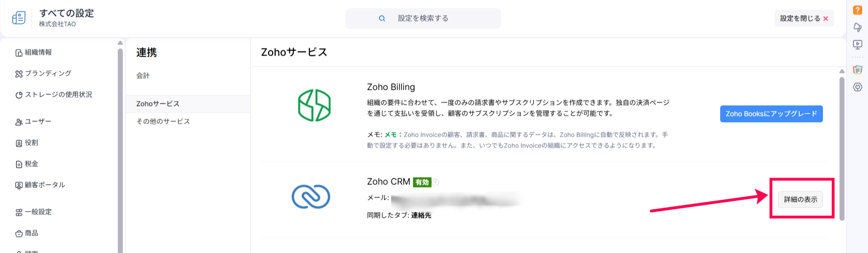
Task: Click the all settings icon at top-left
Action: (x=19, y=18)
